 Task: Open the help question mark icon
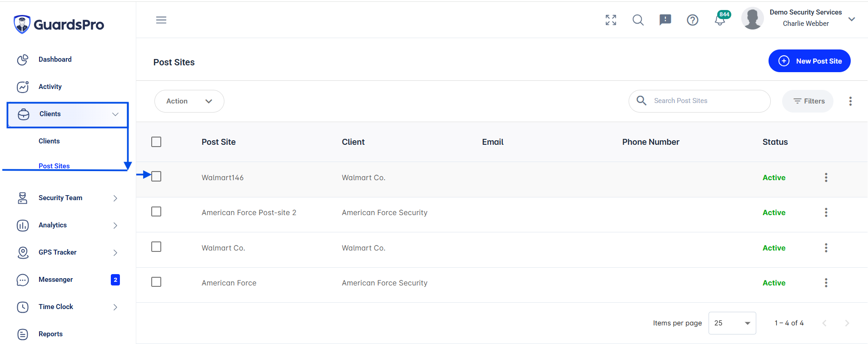coord(693,20)
